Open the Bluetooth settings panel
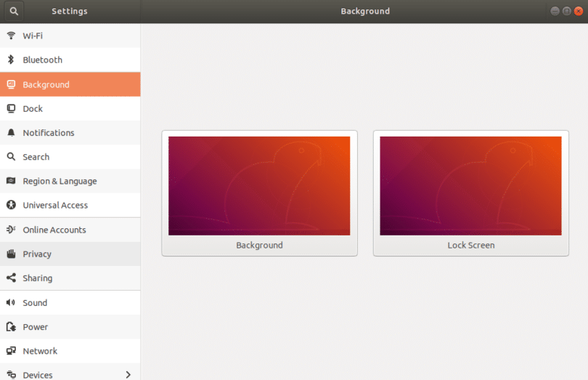 70,60
